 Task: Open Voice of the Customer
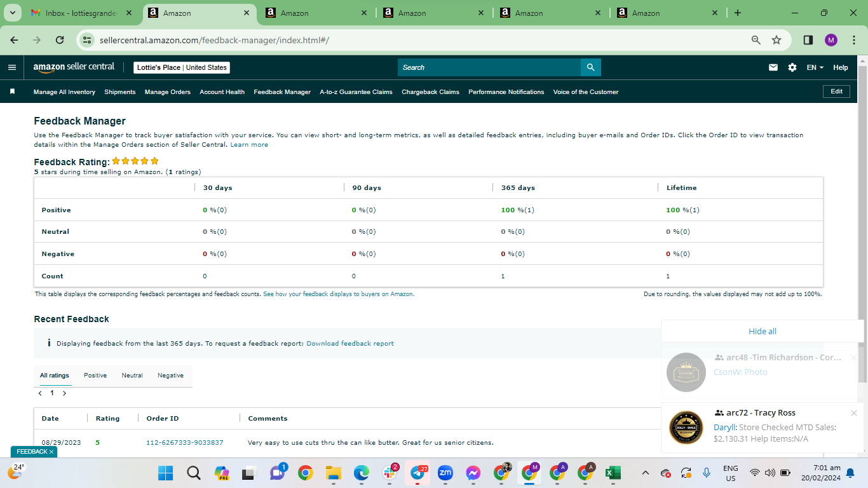586,92
